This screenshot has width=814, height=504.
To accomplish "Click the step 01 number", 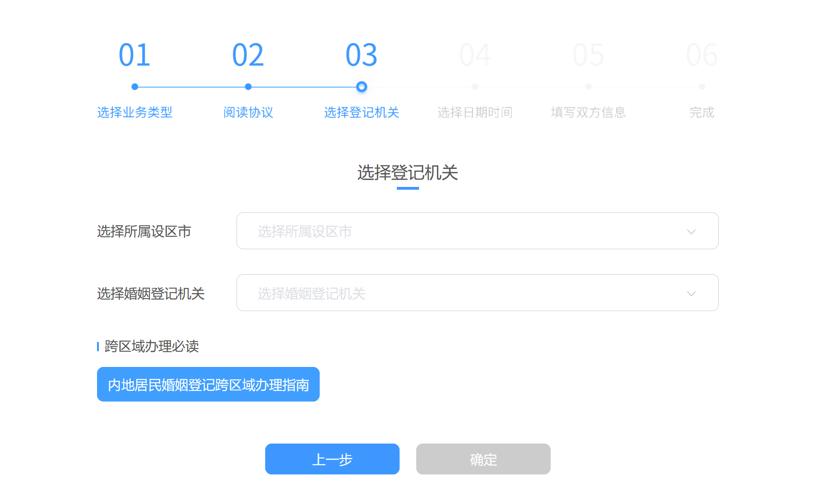I will coord(134,55).
